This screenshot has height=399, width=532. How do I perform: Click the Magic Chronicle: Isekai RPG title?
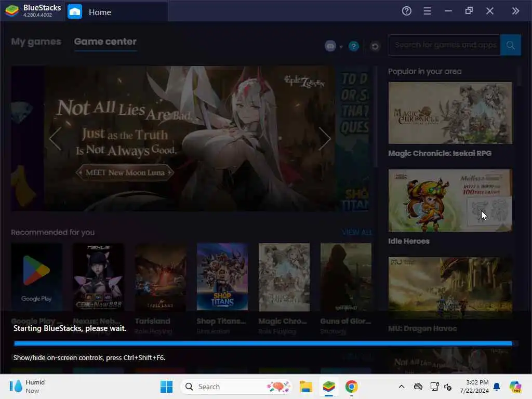pos(440,153)
